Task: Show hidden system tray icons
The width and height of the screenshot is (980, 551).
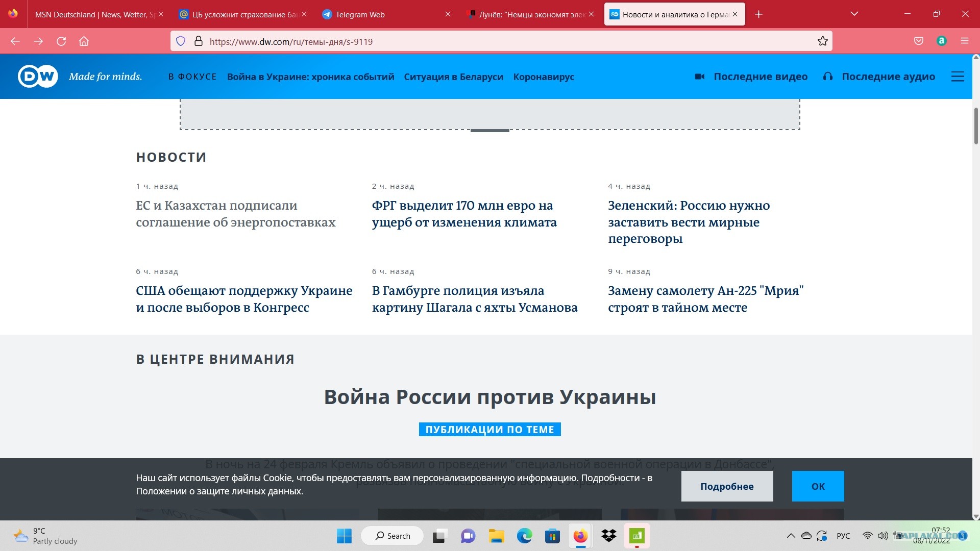Action: pyautogui.click(x=791, y=536)
